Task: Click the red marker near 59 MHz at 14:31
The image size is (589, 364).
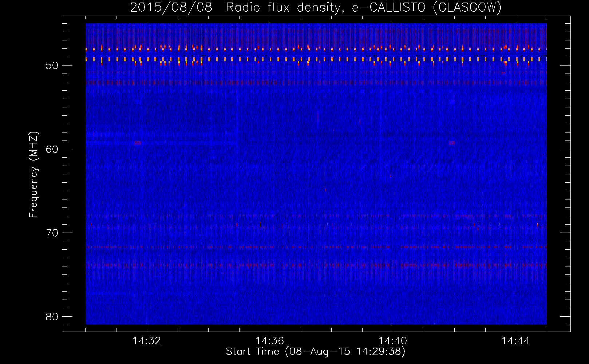Action: click(x=138, y=143)
